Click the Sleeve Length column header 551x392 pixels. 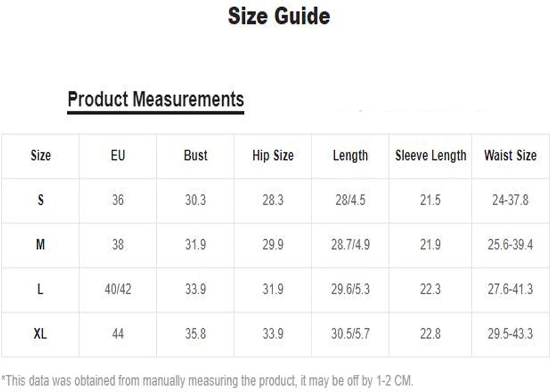click(x=431, y=156)
